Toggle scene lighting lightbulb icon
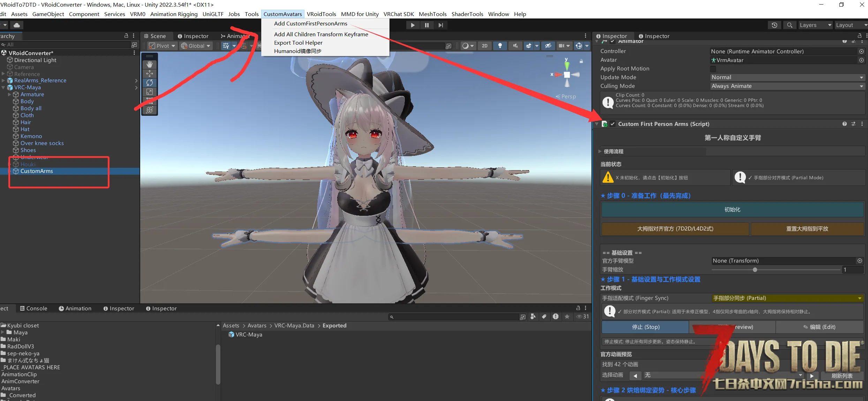This screenshot has height=401, width=868. coord(500,46)
